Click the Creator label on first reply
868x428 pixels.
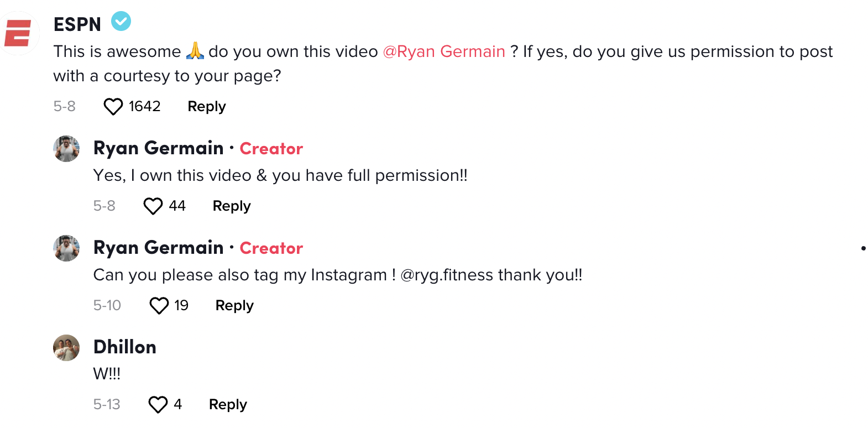tap(271, 149)
